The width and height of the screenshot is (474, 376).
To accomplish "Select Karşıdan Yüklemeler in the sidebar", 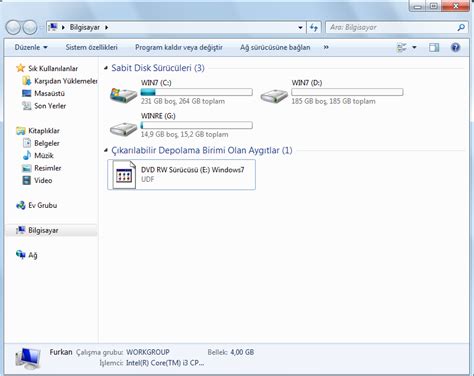I will (66, 81).
